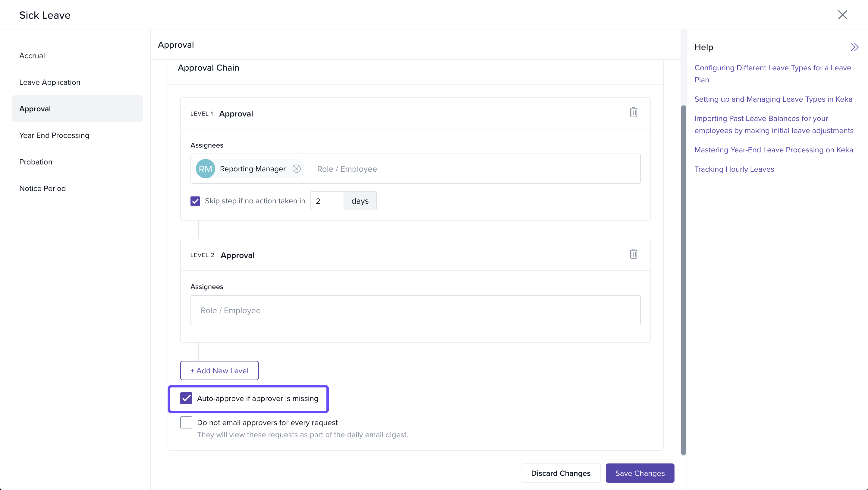Delete the Level 2 approval step

633,254
